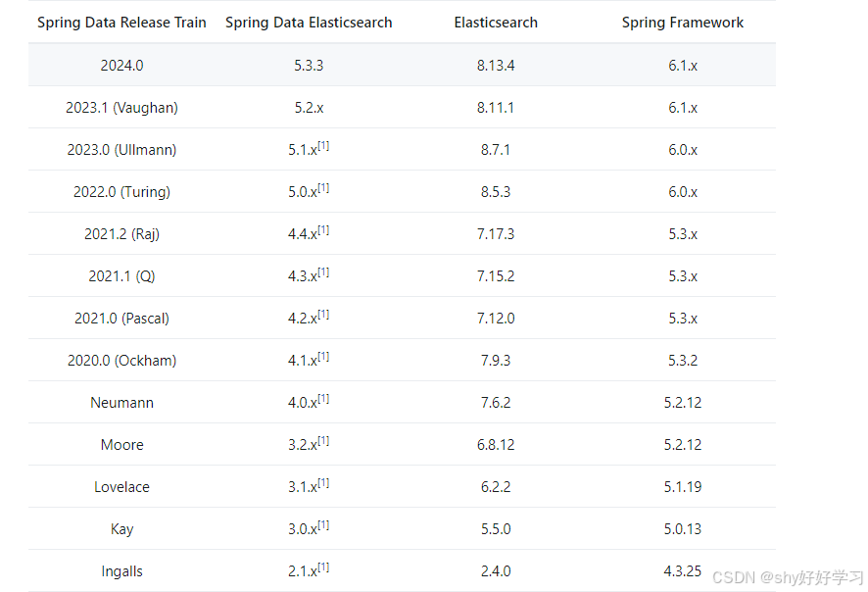
Task: Click Elasticsearch version 8.13.4 cell
Action: coord(496,66)
